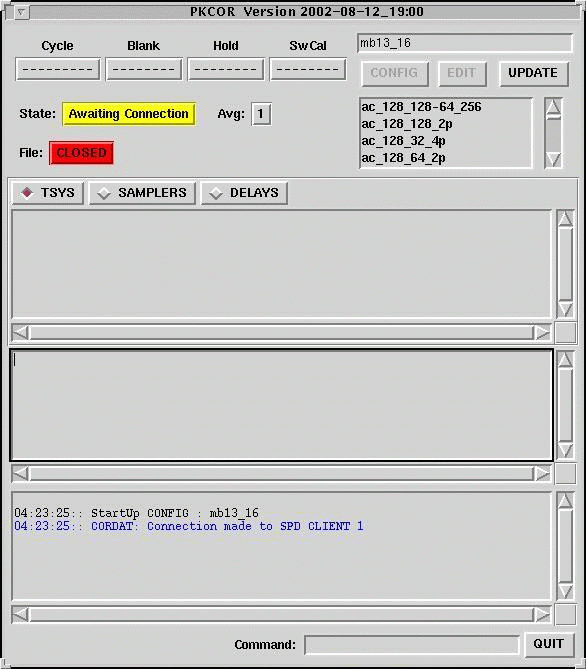The width and height of the screenshot is (586, 669).
Task: Click TSYS panel scroll right arrow
Action: click(542, 332)
